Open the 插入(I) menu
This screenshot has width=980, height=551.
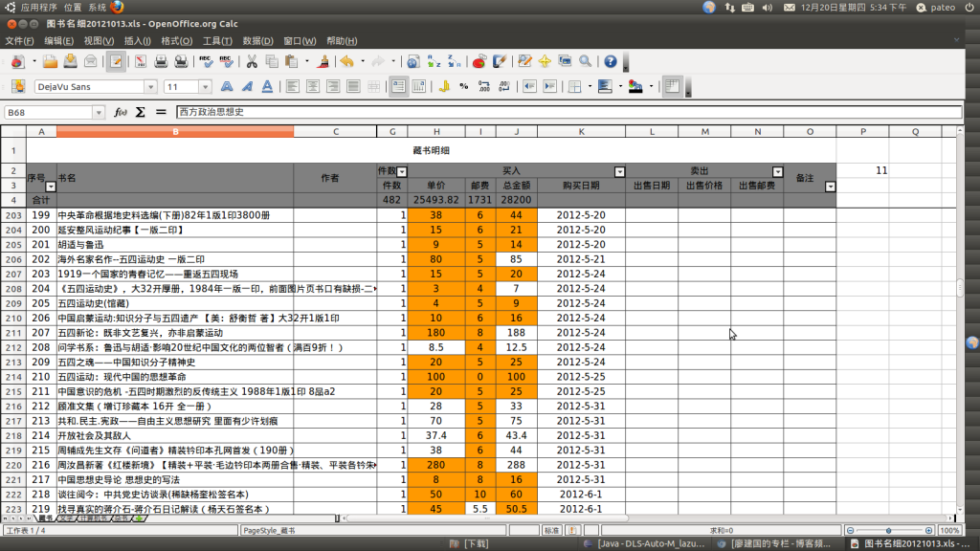[138, 40]
